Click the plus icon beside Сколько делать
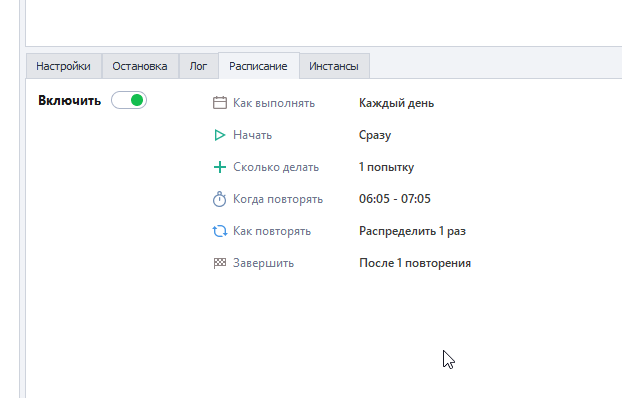The width and height of the screenshot is (622, 398). [x=220, y=167]
